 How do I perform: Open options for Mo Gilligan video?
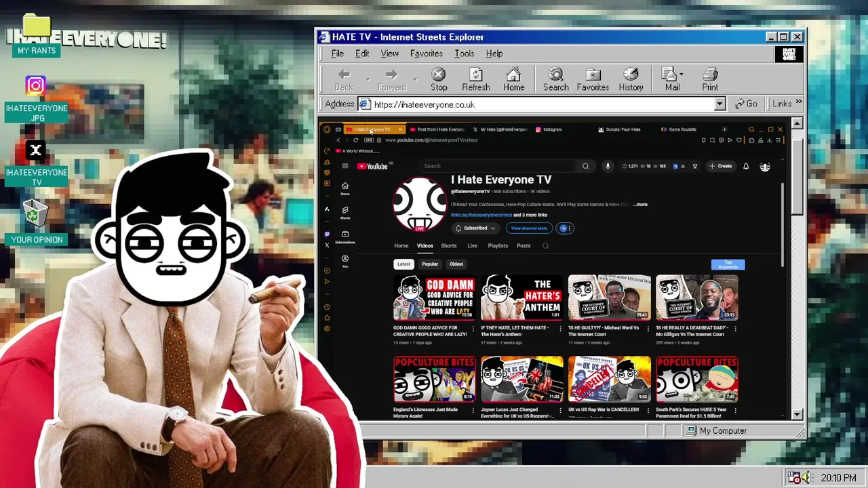(x=735, y=329)
